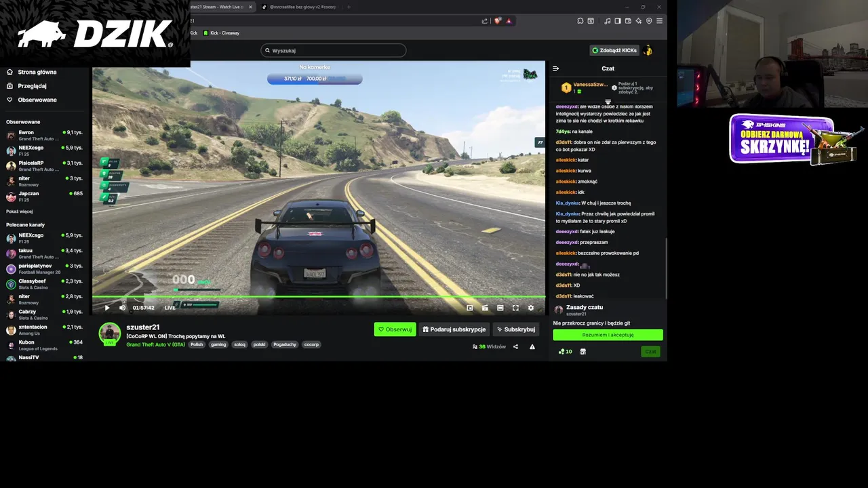Click the Brave Shields lion icon

point(498,21)
